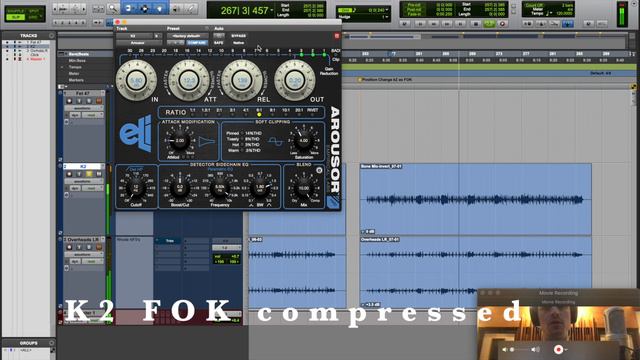Select the Scrubber speaker tool
This screenshot has width=640, height=360.
click(x=176, y=8)
